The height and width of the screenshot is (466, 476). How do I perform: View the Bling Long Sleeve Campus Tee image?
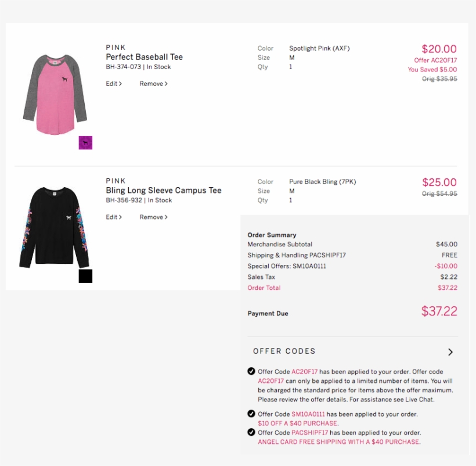(x=52, y=227)
